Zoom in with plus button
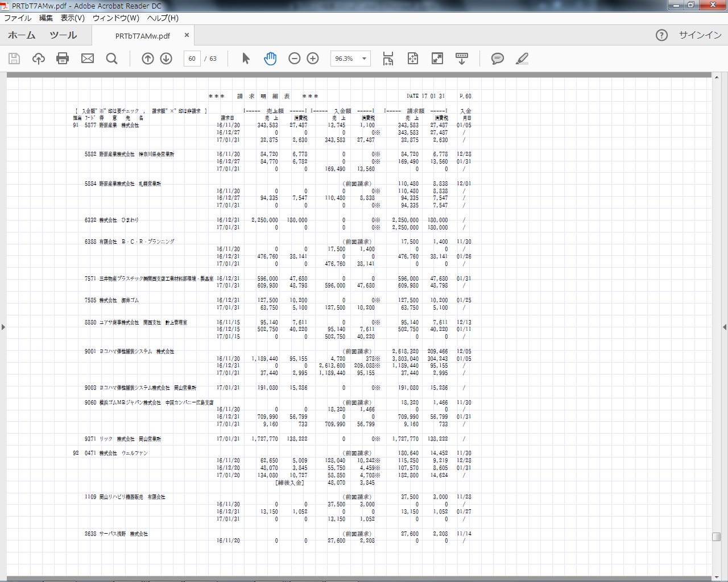 [x=313, y=59]
